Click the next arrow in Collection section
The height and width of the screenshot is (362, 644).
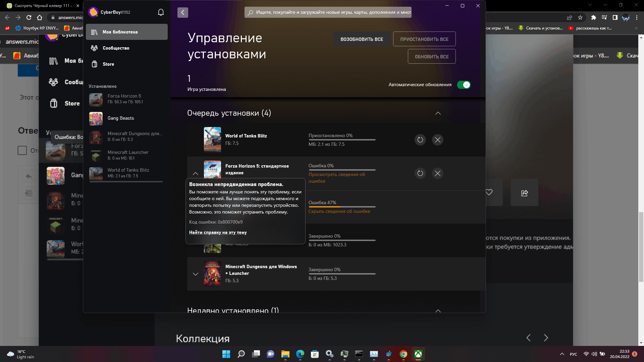[x=546, y=338]
